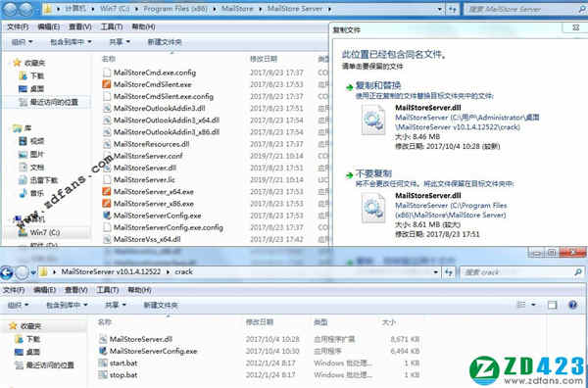The image size is (588, 388).
Task: Click New Folder in crack window
Action: (161, 305)
